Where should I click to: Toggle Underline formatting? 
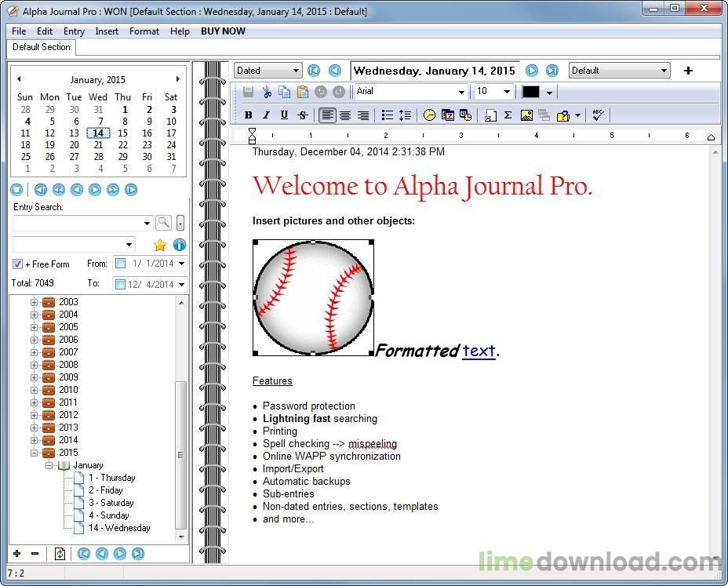284,115
